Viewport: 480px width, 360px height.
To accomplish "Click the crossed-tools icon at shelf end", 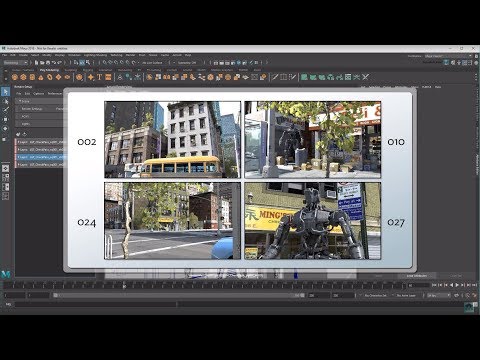I will pyautogui.click(x=365, y=77).
